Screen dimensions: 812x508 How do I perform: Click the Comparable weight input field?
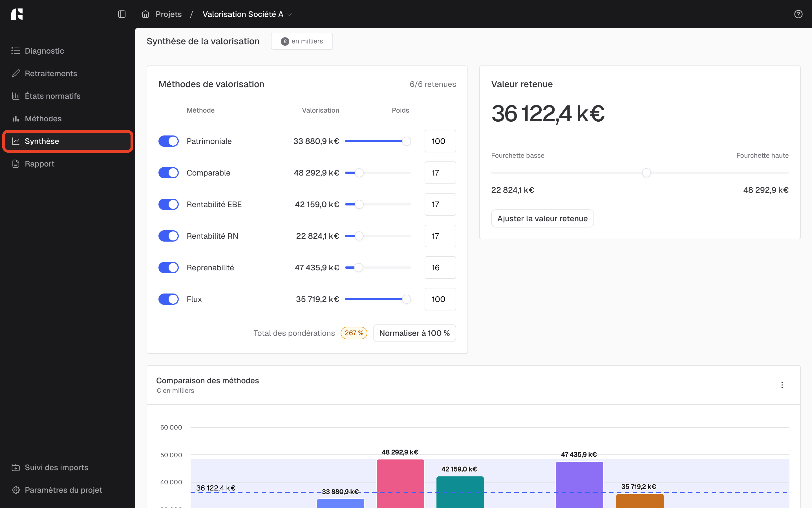[x=440, y=173]
